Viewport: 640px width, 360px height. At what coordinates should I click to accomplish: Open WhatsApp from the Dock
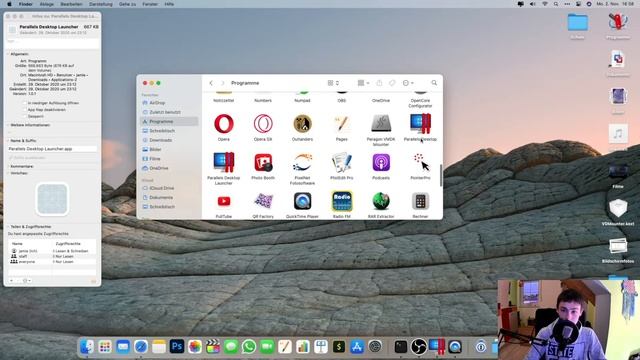(249, 347)
